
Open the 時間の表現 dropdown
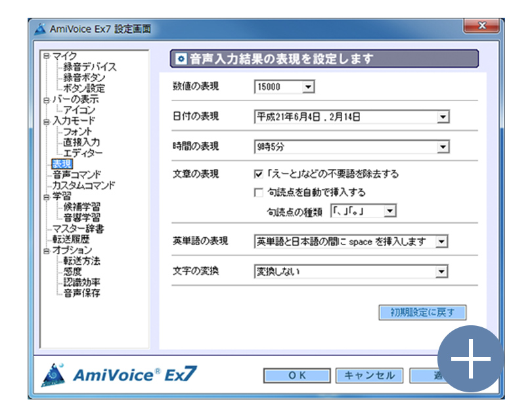443,147
